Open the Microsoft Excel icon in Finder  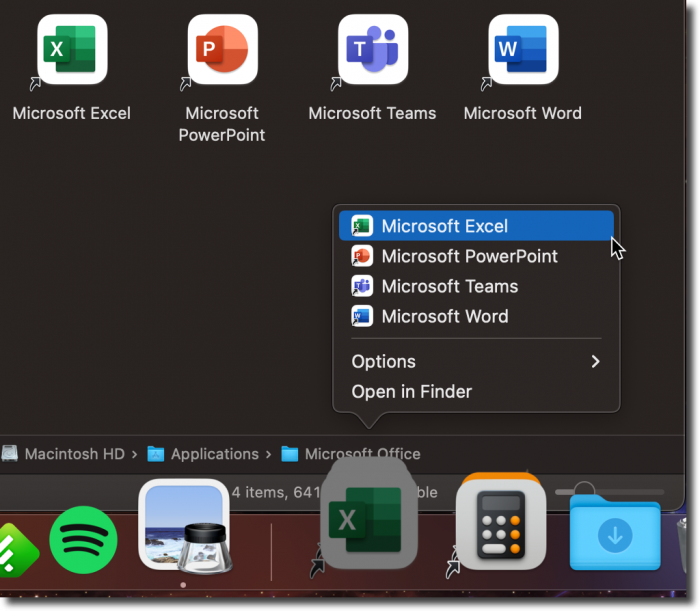pyautogui.click(x=72, y=50)
